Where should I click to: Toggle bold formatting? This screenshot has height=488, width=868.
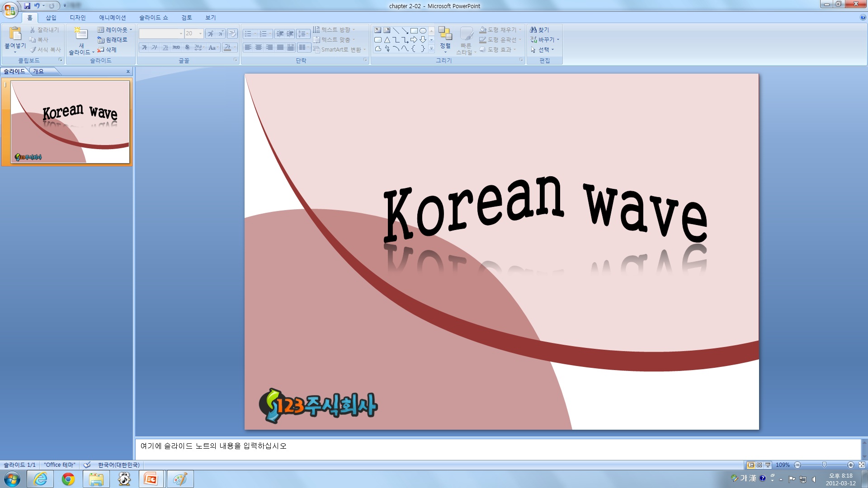144,47
